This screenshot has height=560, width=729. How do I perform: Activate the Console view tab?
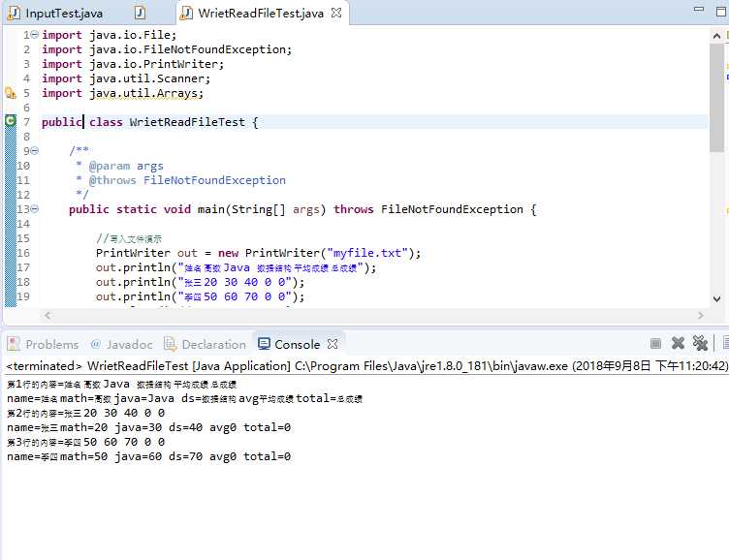[289, 344]
